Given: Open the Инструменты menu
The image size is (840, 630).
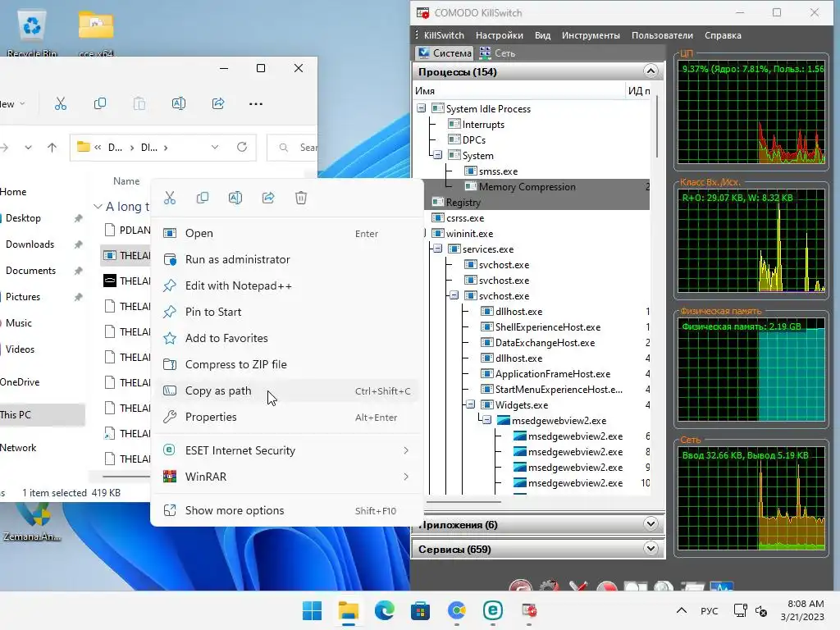Looking at the screenshot, I should (591, 35).
